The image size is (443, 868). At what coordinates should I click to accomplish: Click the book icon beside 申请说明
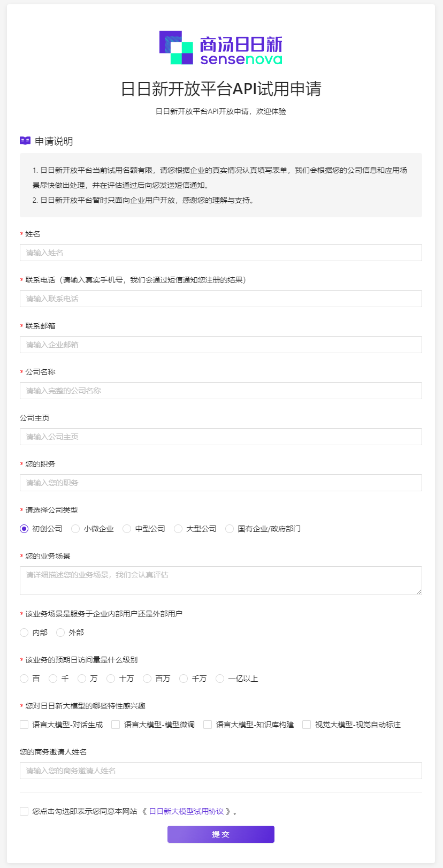pos(25,141)
